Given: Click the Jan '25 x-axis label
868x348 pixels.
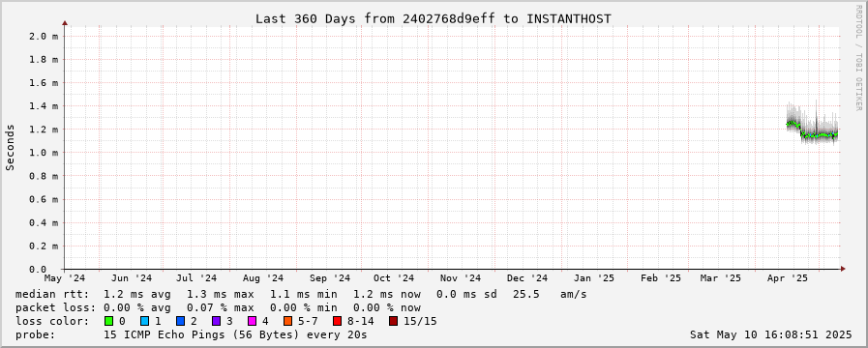Looking at the screenshot, I should [593, 277].
